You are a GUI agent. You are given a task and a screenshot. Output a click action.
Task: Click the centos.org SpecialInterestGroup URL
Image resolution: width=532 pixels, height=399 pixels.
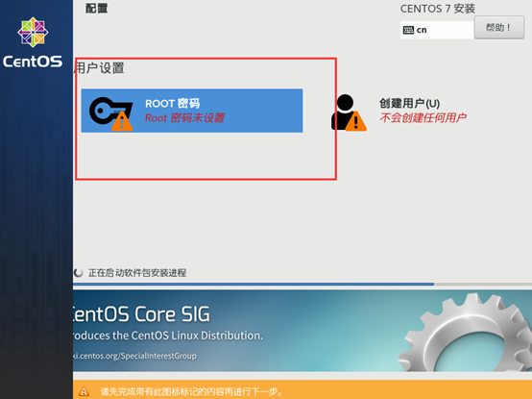(x=135, y=356)
